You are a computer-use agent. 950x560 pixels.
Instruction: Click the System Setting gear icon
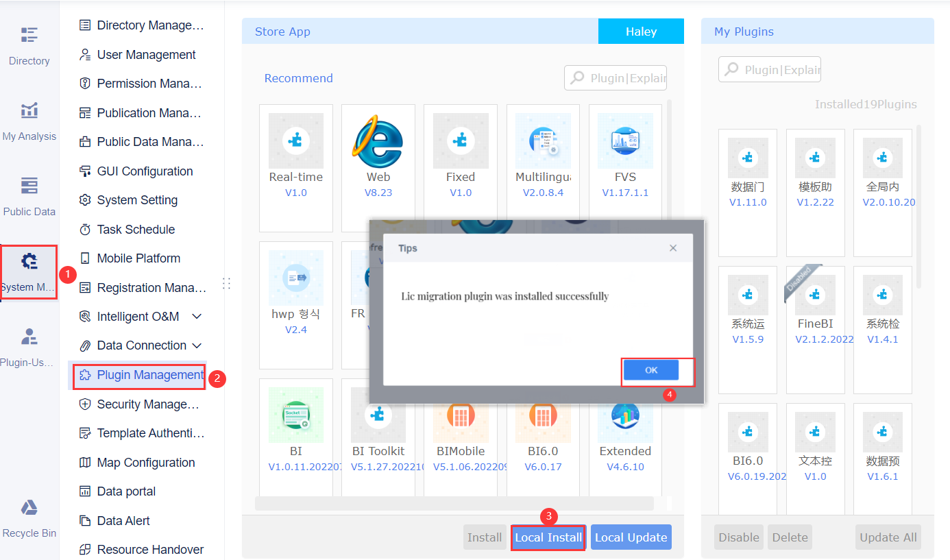click(x=84, y=199)
